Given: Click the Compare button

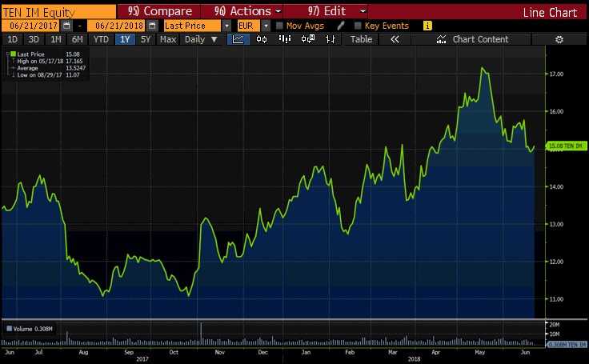Looking at the screenshot, I should pos(159,11).
